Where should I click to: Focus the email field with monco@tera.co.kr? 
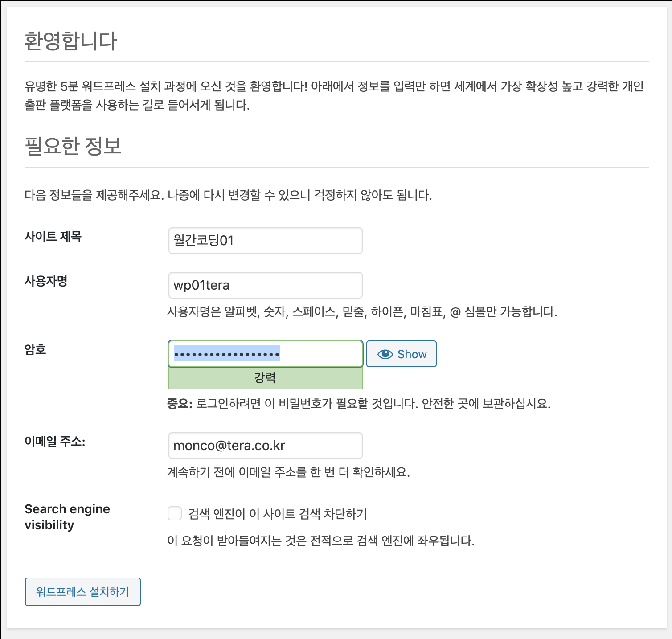click(266, 446)
